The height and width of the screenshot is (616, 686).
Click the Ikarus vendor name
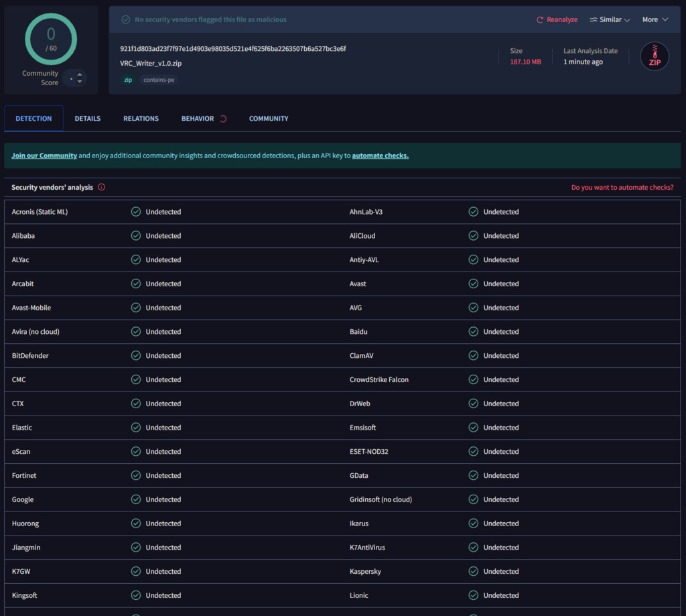pos(359,523)
